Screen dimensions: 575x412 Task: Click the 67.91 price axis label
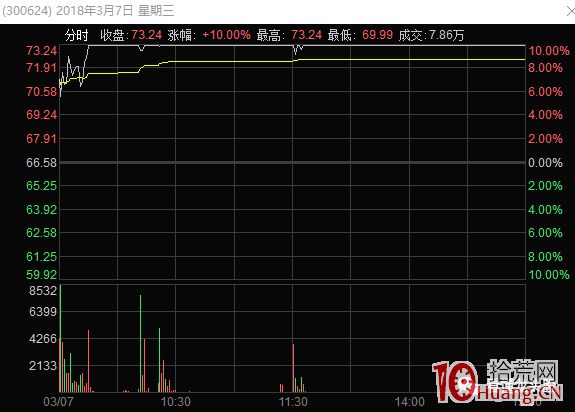41,139
